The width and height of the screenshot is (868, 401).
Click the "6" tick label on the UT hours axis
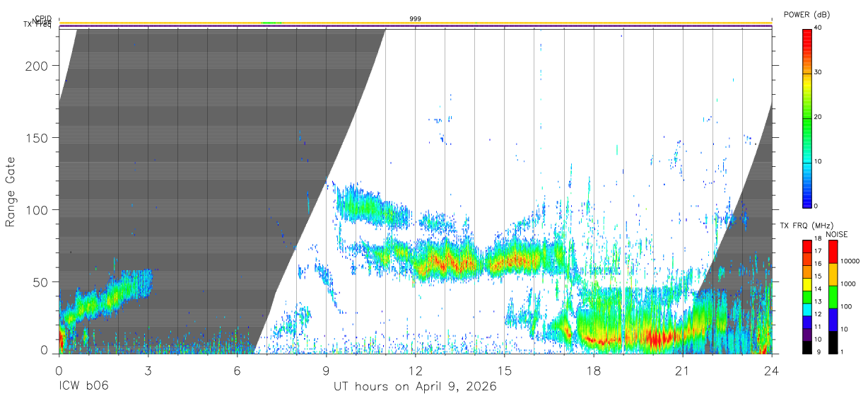point(237,371)
